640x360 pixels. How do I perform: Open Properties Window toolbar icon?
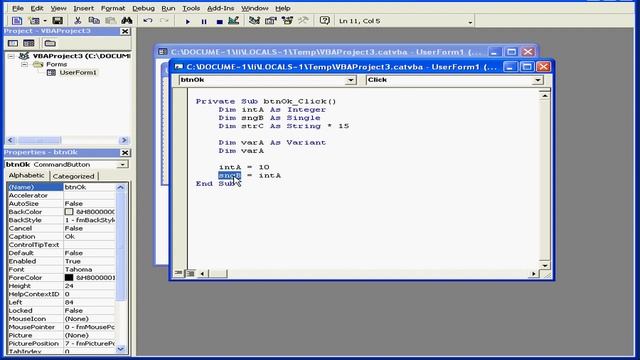[271, 21]
